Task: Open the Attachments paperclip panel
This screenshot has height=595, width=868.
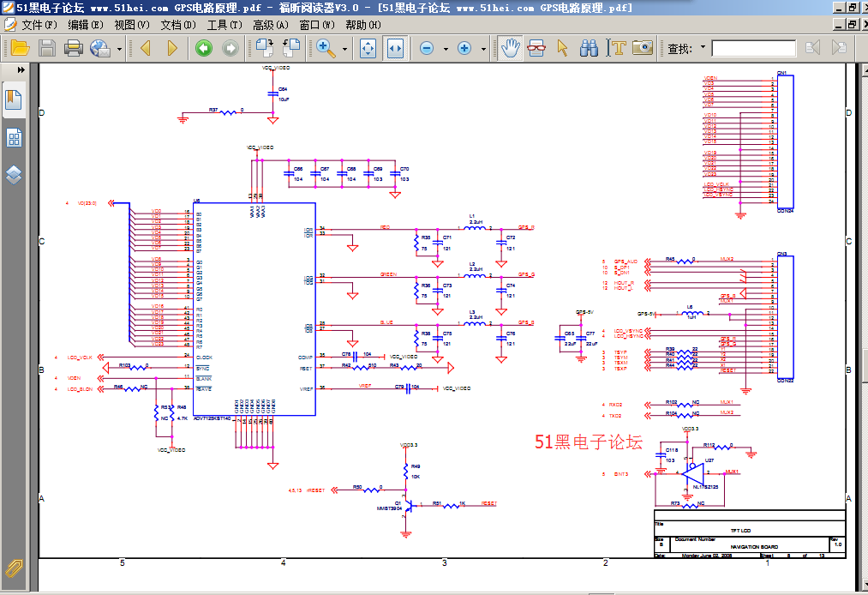Action: 14,568
